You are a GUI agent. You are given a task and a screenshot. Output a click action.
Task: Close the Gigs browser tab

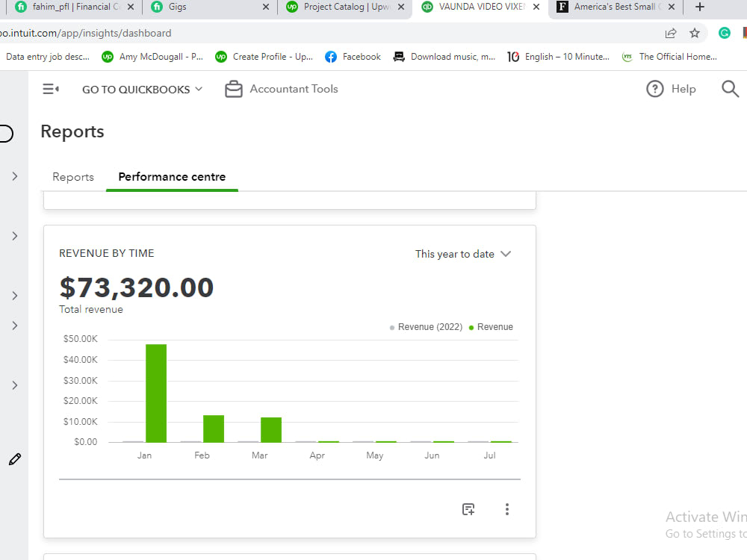pyautogui.click(x=266, y=7)
